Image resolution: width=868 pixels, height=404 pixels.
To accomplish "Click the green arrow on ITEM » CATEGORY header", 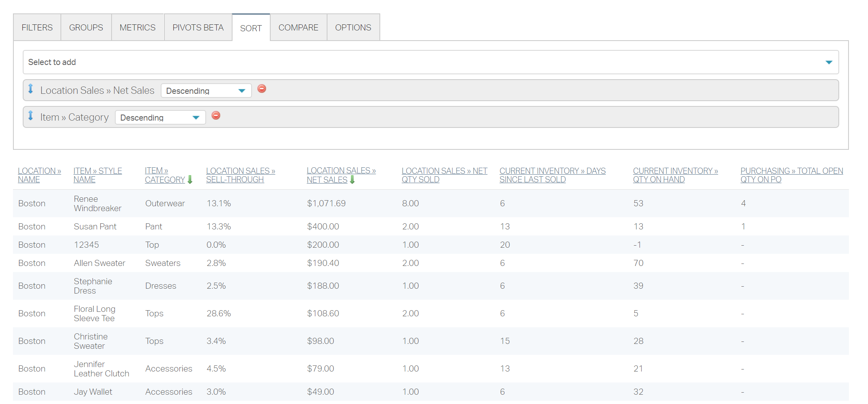I will (190, 179).
